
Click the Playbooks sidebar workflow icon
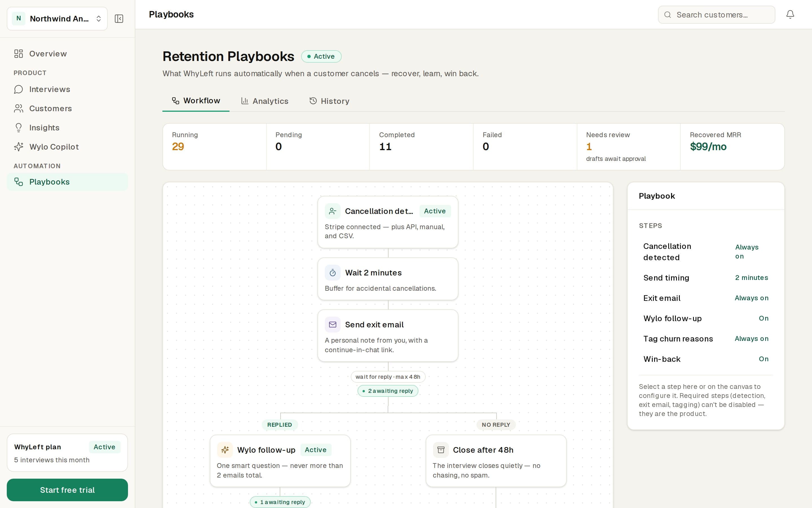click(x=18, y=182)
